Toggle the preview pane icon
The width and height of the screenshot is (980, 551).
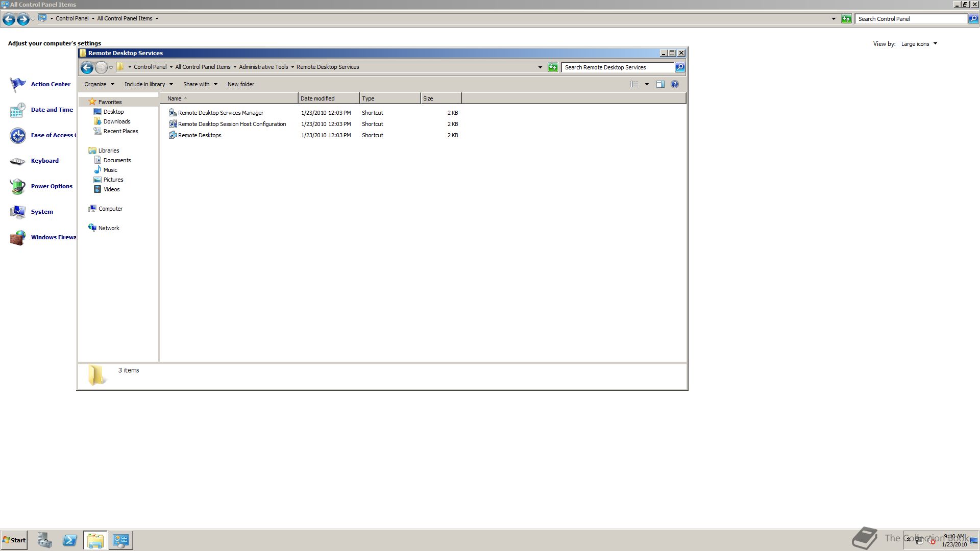pos(660,84)
